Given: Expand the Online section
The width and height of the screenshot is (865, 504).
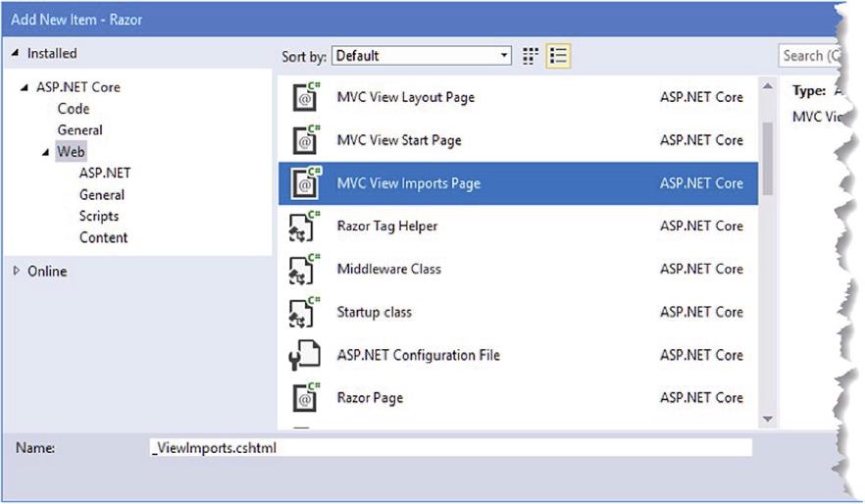Looking at the screenshot, I should pyautogui.click(x=17, y=272).
